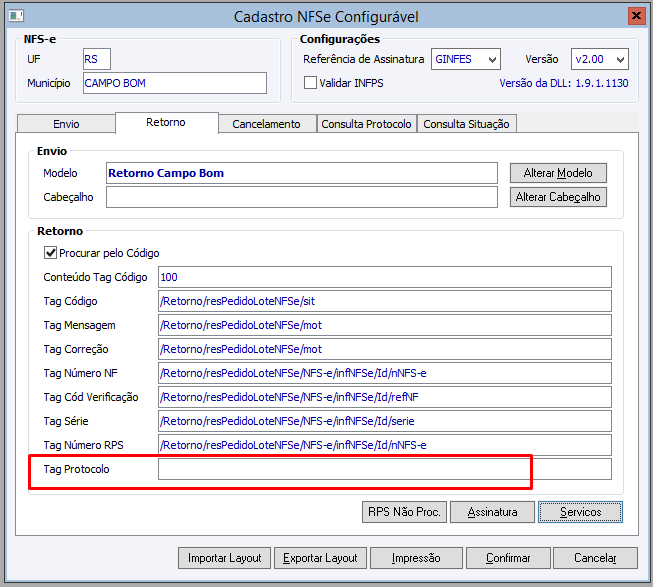Go to the Consulta Protocolo tab

pos(366,124)
